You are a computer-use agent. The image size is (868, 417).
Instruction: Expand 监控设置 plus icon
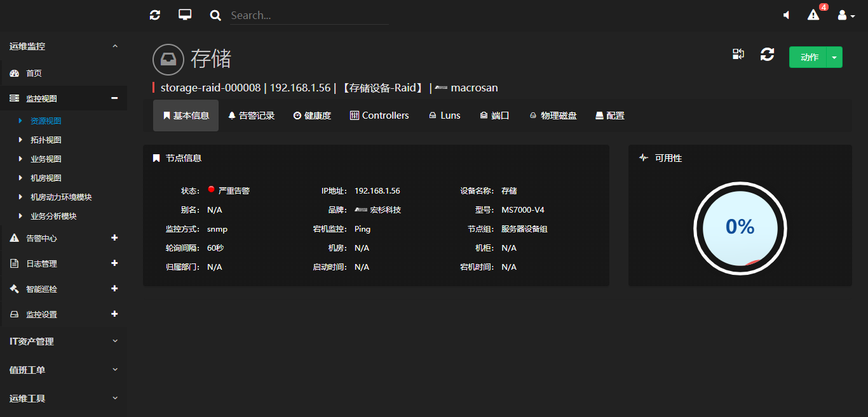point(115,314)
